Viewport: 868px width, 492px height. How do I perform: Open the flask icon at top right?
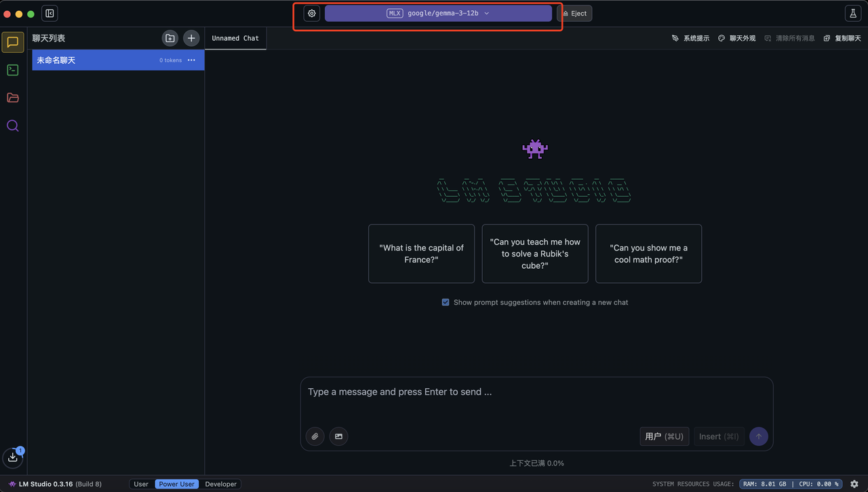coord(852,13)
